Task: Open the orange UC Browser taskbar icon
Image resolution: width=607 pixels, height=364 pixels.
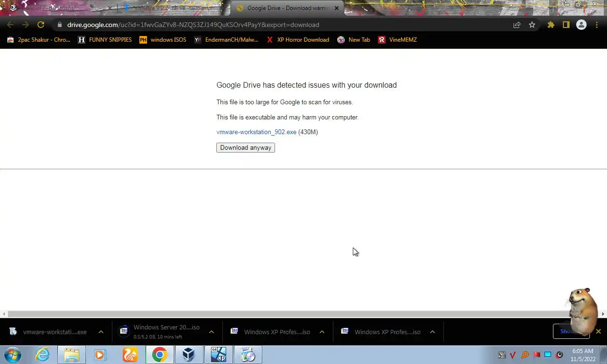Action: (x=130, y=355)
